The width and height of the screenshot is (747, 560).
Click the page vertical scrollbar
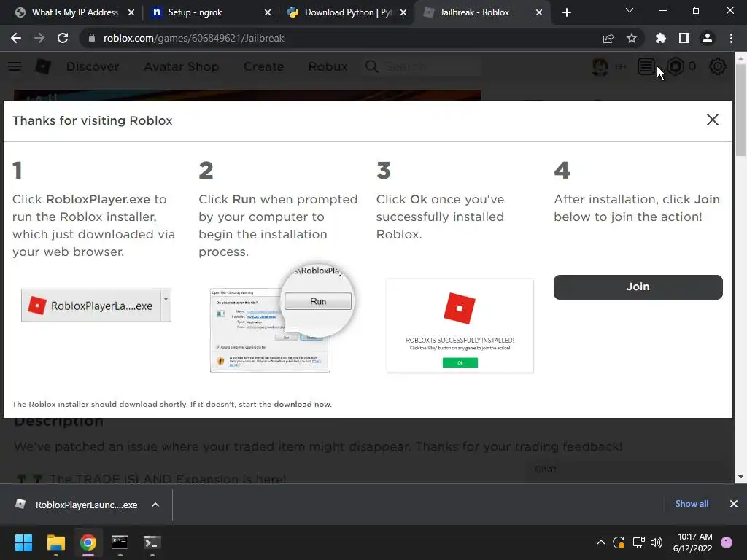[740, 109]
